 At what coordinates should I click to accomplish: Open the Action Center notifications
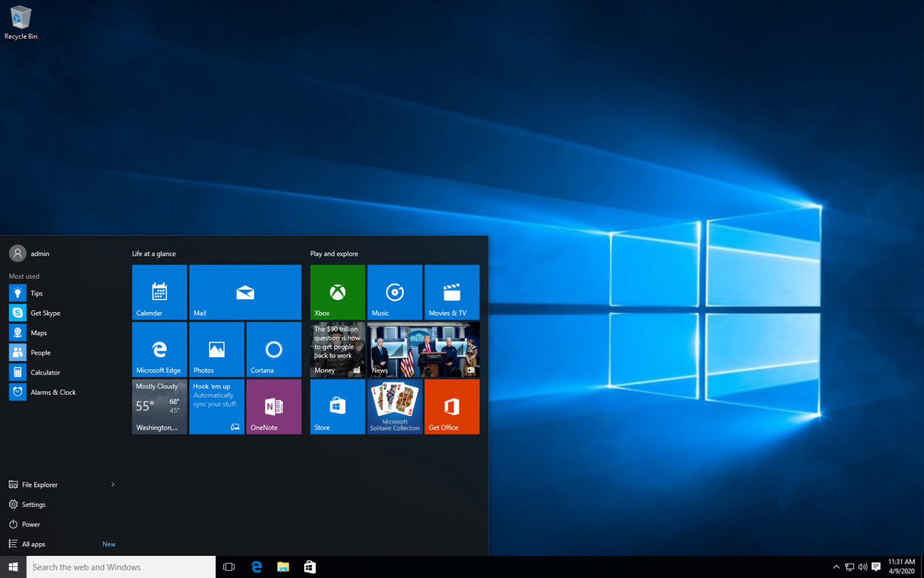876,567
